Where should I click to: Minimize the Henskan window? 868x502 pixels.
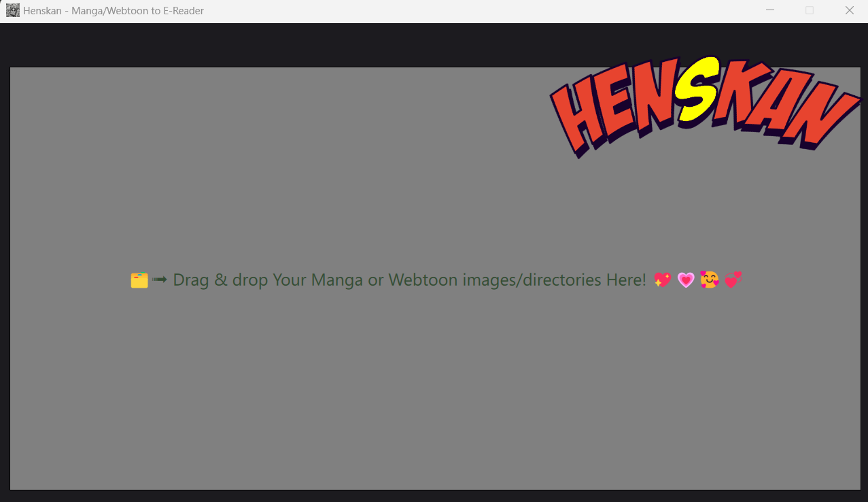coord(770,10)
